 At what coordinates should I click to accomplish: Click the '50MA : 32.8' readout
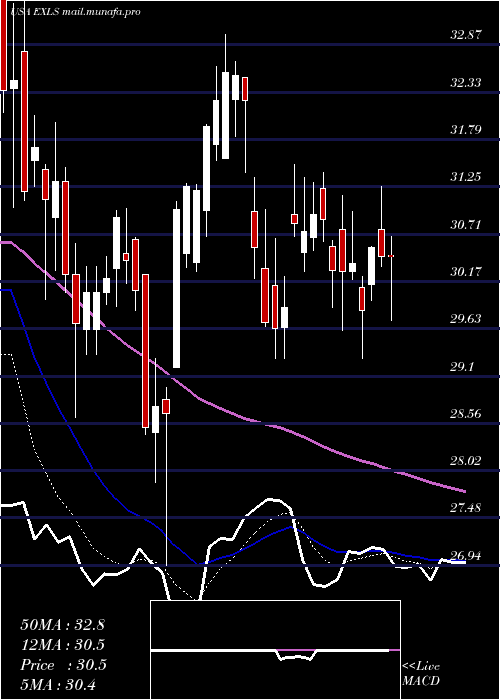[x=62, y=625]
